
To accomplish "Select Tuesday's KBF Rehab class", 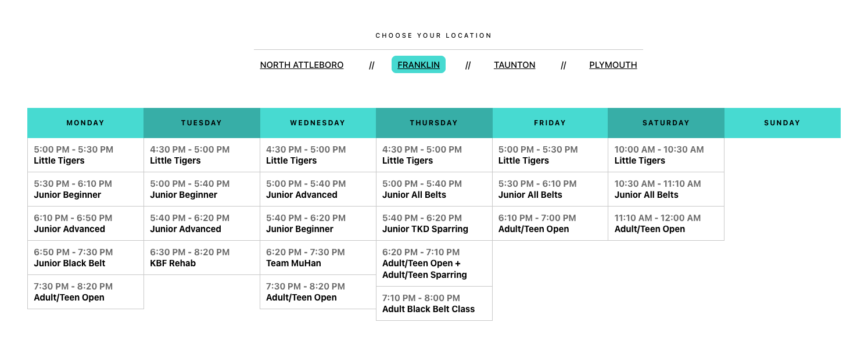I will (202, 258).
